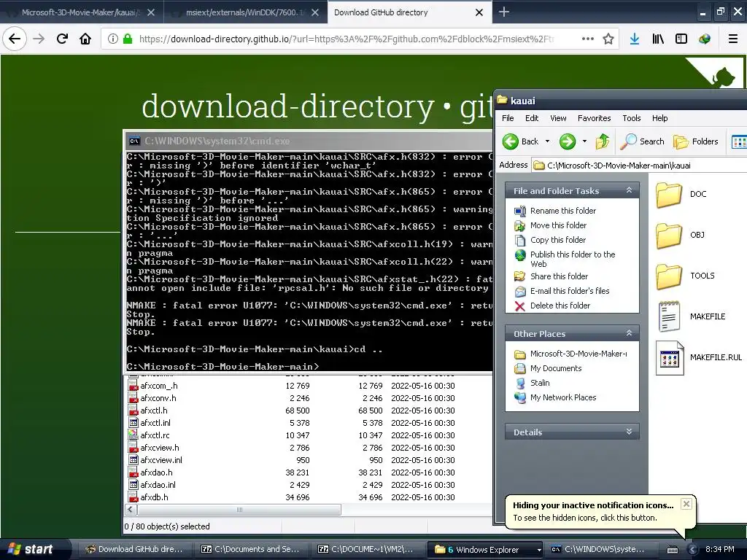Close the msiext/externals/WinDDK tab
Screen dimensions: 747x560
click(x=315, y=12)
